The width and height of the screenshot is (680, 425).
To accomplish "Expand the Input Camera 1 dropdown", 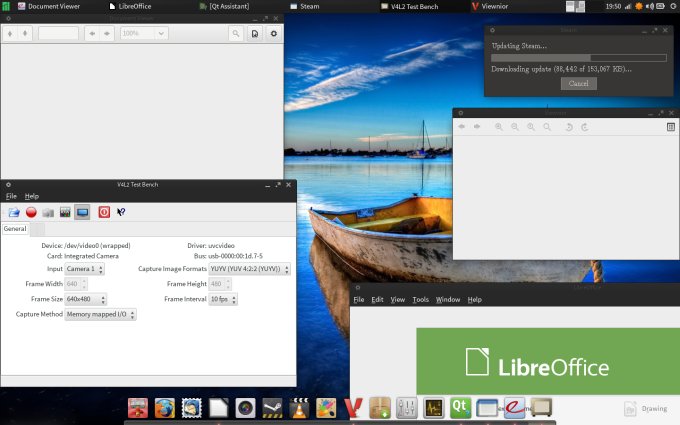I will coord(85,269).
